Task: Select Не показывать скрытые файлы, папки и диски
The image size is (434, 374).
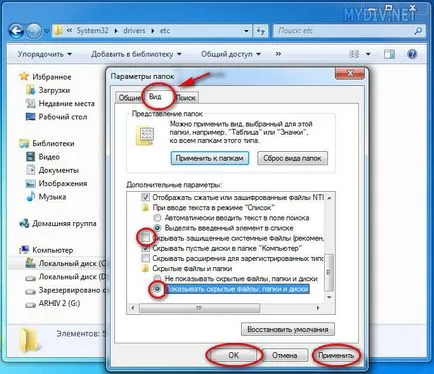Action: (158, 279)
